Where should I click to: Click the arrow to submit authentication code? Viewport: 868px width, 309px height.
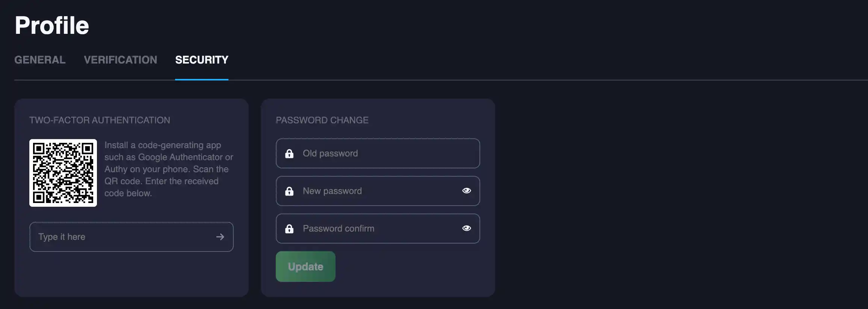pos(221,237)
